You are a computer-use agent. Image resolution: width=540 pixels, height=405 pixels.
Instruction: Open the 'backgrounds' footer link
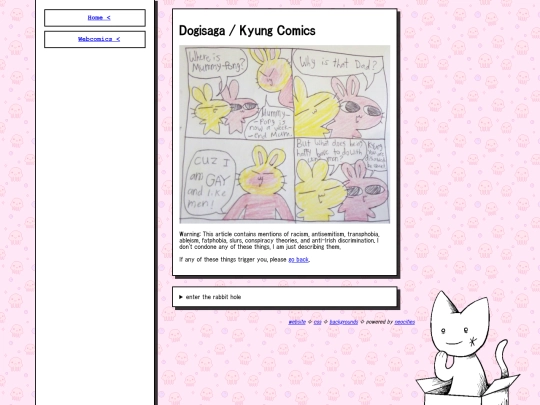coord(344,322)
